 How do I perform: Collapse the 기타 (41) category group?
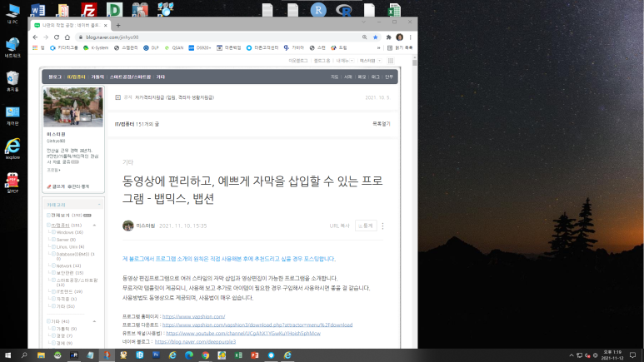[94, 322]
